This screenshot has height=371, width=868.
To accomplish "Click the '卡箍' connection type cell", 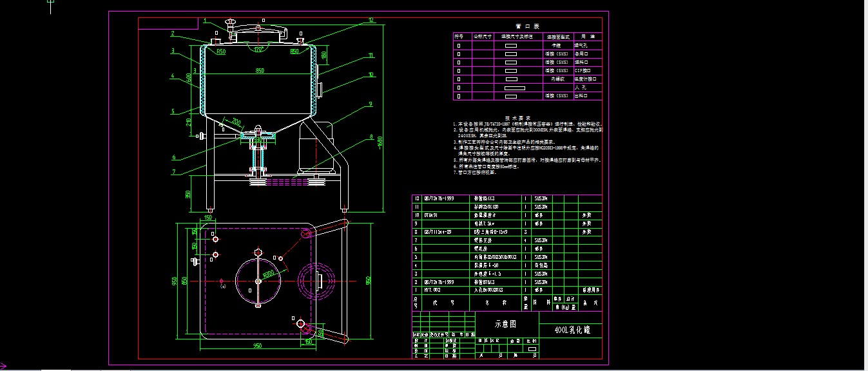I will [557, 45].
